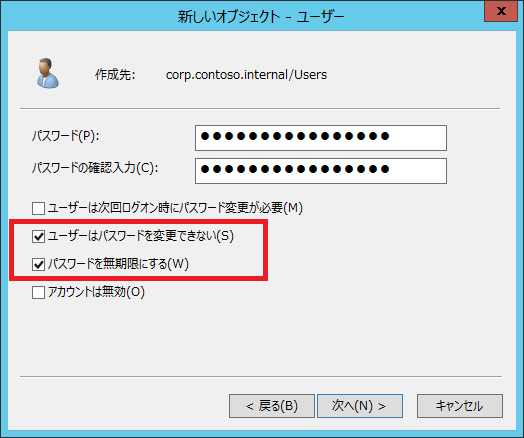The width and height of the screenshot is (524, 438).
Task: Click the corp.contoso.internal/Users path text
Action: click(x=246, y=75)
